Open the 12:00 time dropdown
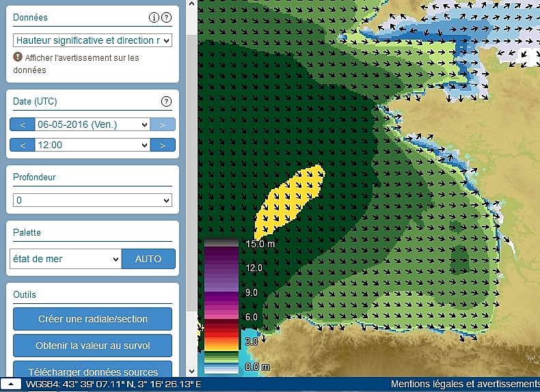Screen dimensions: 540x392 pos(92,145)
